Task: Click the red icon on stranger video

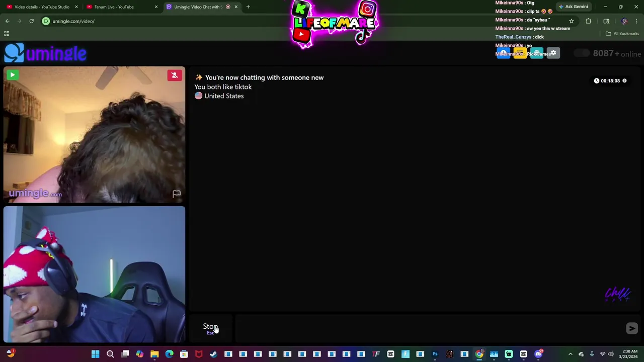Action: [175, 75]
